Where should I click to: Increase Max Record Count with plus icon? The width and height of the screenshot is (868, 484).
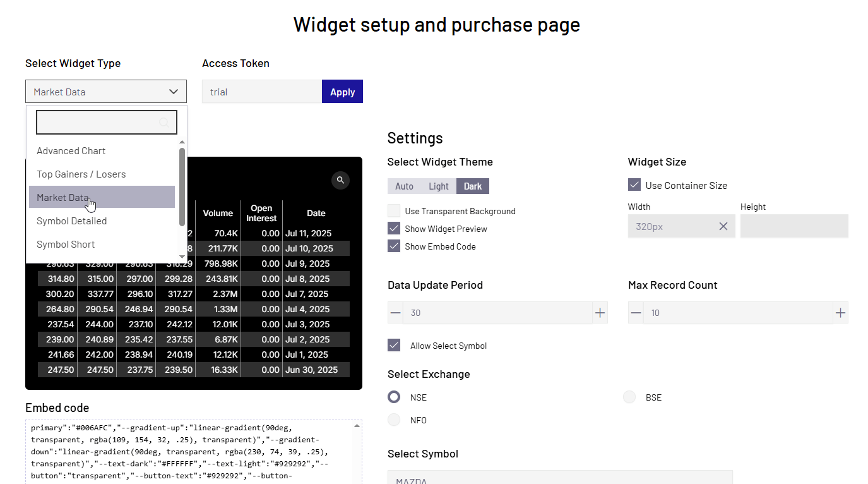click(x=840, y=313)
